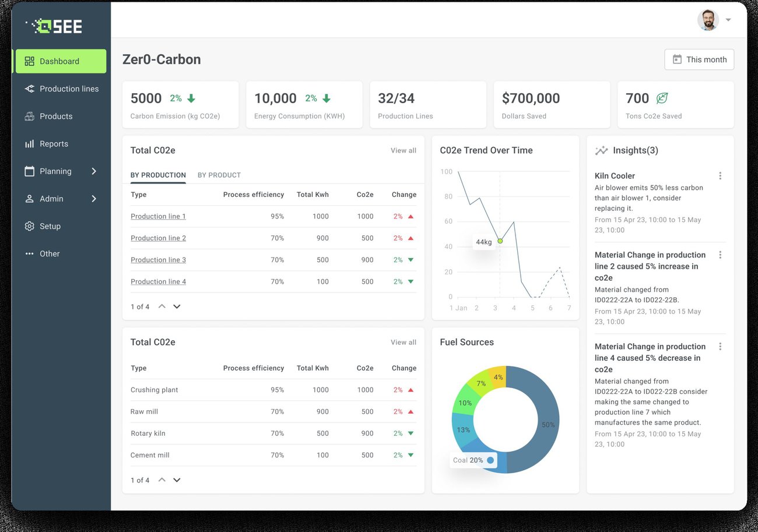Select the BY PRODUCTION tab

[158, 175]
